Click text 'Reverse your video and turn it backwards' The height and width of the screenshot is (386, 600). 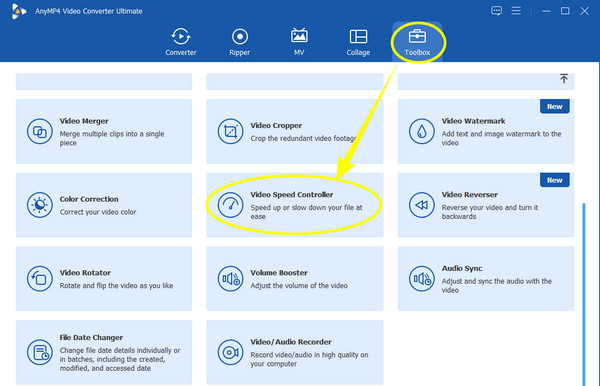(490, 212)
